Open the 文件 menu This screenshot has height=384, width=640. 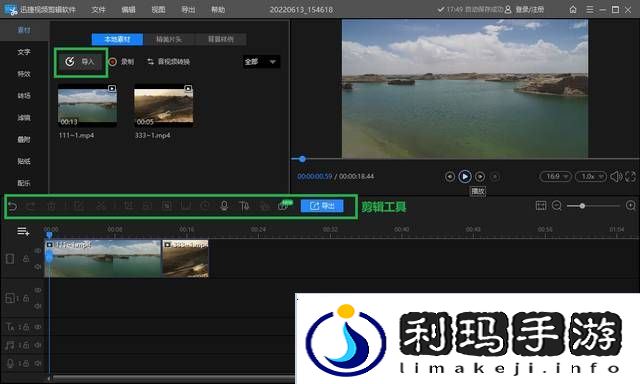[x=98, y=9]
